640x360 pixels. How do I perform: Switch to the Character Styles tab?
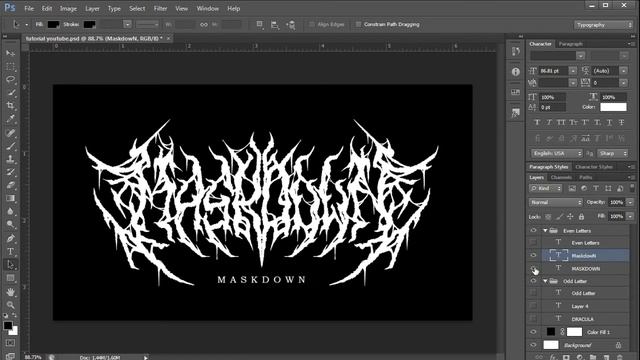(594, 167)
